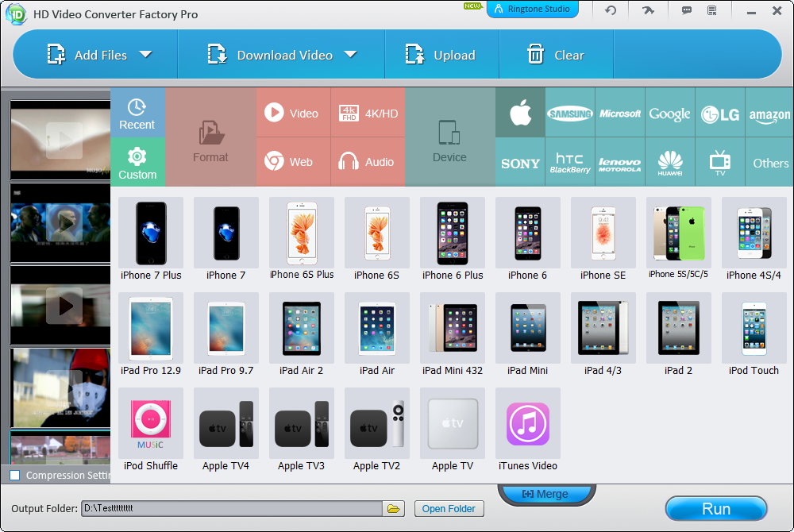Viewport: 794px width, 532px height.
Task: Choose the Microsoft device brand
Action: click(x=620, y=113)
